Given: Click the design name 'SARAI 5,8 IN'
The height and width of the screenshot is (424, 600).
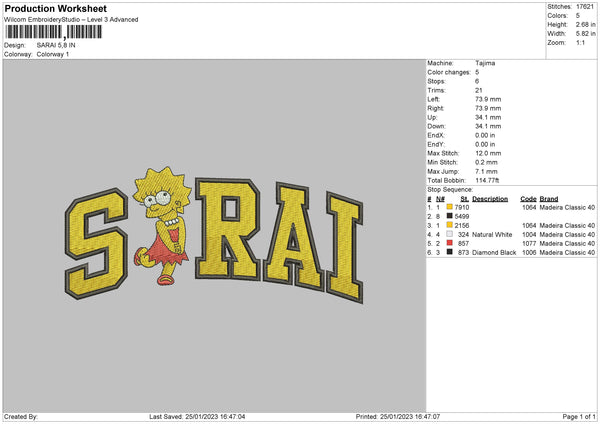Looking at the screenshot, I should click(x=56, y=45).
